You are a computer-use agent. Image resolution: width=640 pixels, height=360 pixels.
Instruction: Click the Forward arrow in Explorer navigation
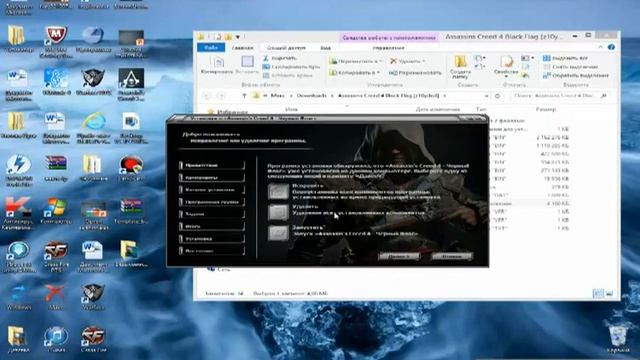pos(221,96)
